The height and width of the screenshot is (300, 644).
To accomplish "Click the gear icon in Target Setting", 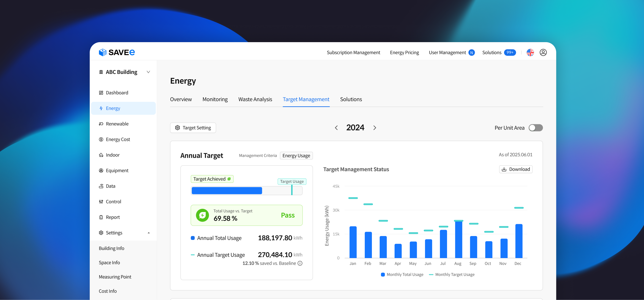I will click(x=178, y=128).
